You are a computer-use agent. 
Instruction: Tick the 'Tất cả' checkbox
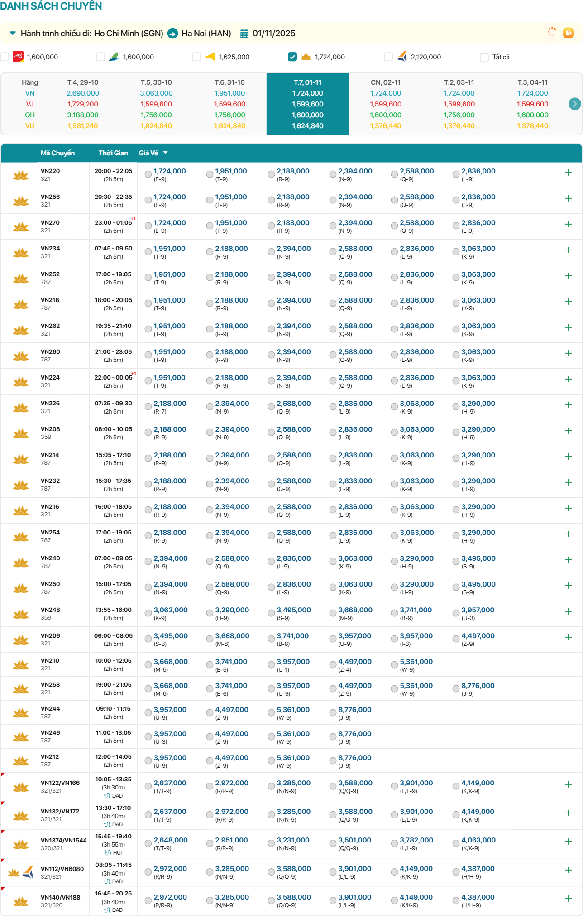pyautogui.click(x=484, y=57)
